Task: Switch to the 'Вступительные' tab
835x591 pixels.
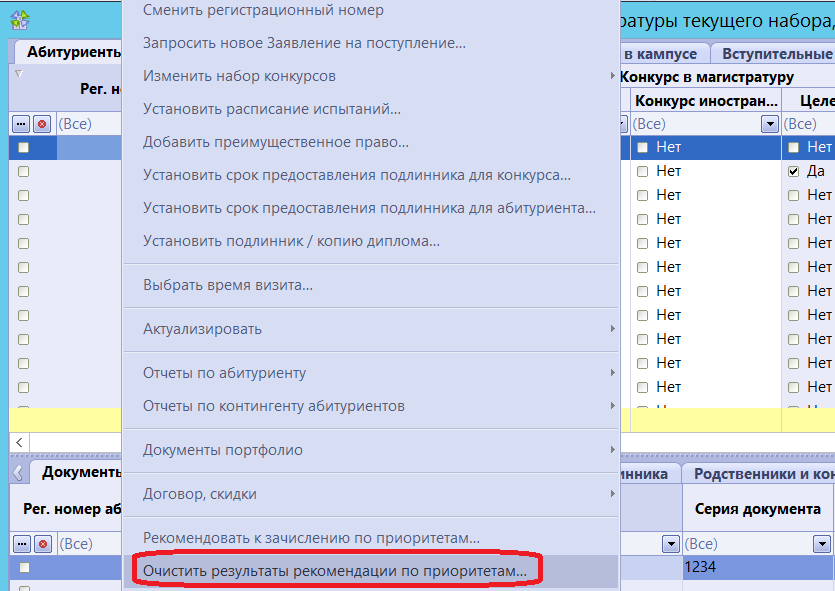Action: coord(776,54)
